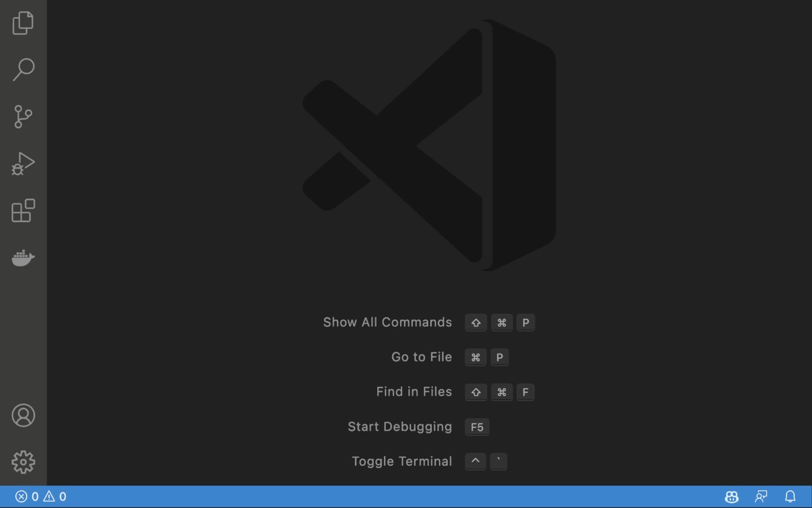Click the command key of Find in Files
The image size is (812, 508).
502,392
